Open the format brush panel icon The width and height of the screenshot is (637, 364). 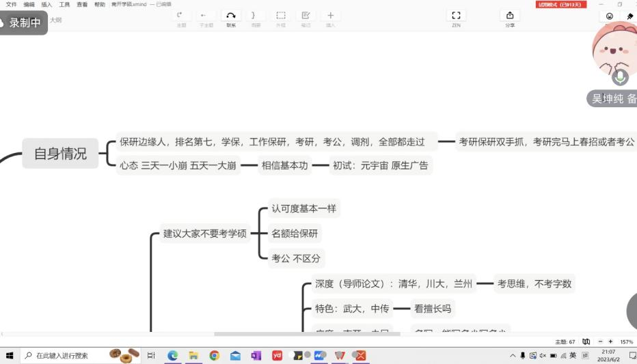(629, 16)
